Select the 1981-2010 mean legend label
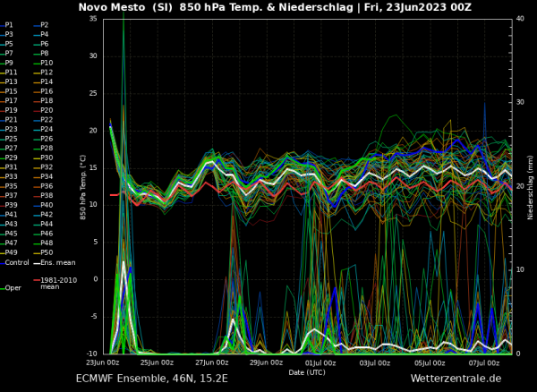This screenshot has height=392, width=537. click(58, 284)
